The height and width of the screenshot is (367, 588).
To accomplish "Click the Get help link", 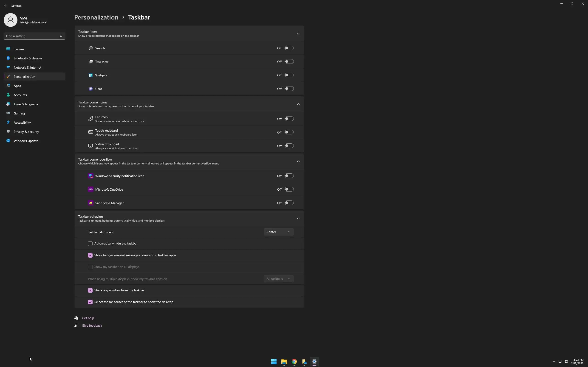I will point(88,318).
